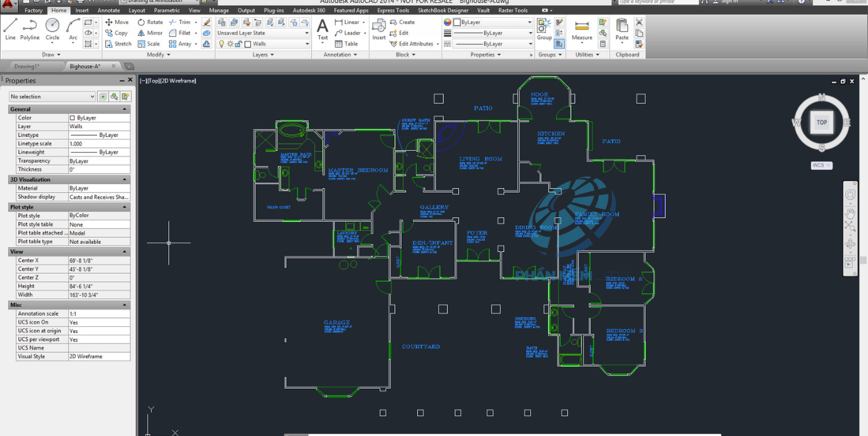Click the TOP face of the ViewCube
The width and height of the screenshot is (868, 436).
click(x=821, y=122)
